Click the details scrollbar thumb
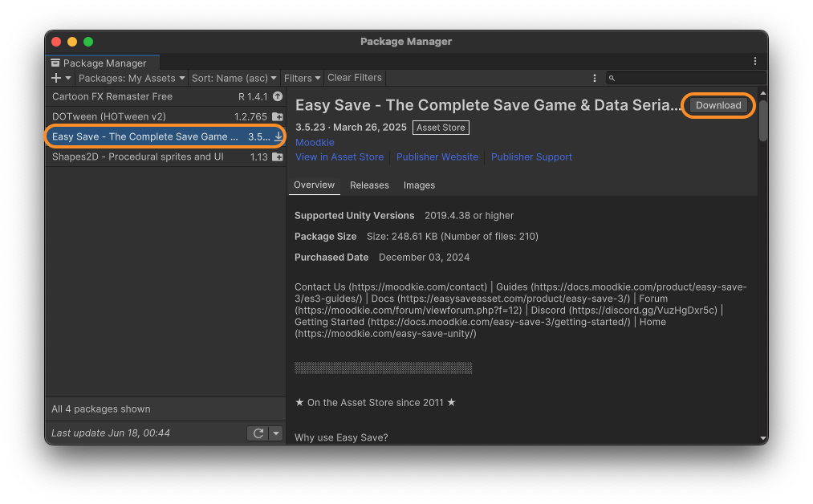 tap(762, 120)
